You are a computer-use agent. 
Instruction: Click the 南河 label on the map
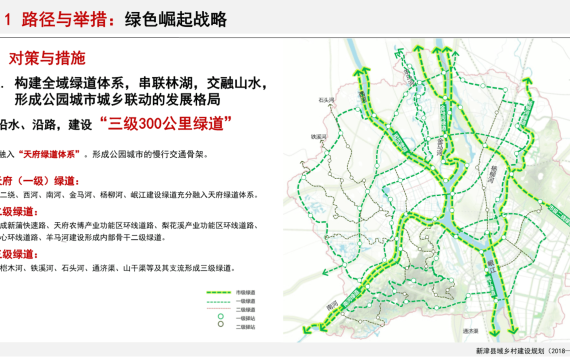point(332,306)
